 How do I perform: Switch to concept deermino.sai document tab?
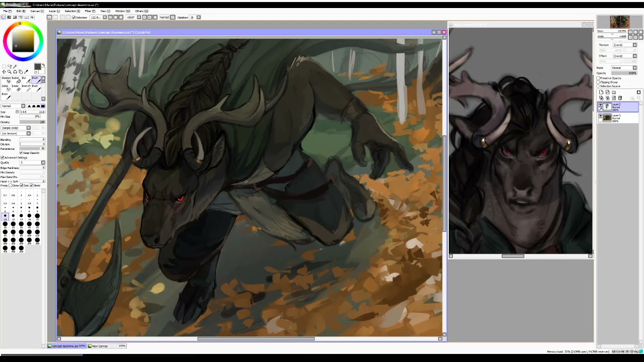[66, 346]
